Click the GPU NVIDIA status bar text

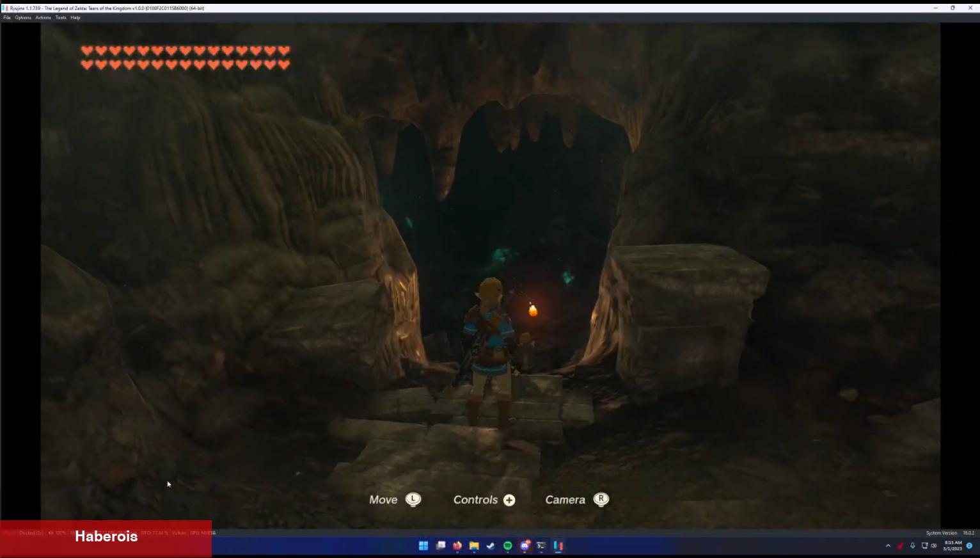pyautogui.click(x=203, y=533)
